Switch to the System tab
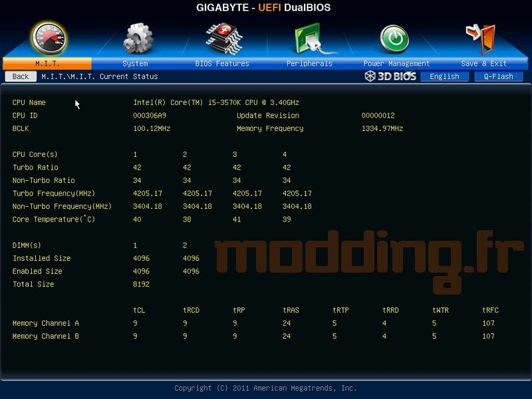 click(135, 63)
